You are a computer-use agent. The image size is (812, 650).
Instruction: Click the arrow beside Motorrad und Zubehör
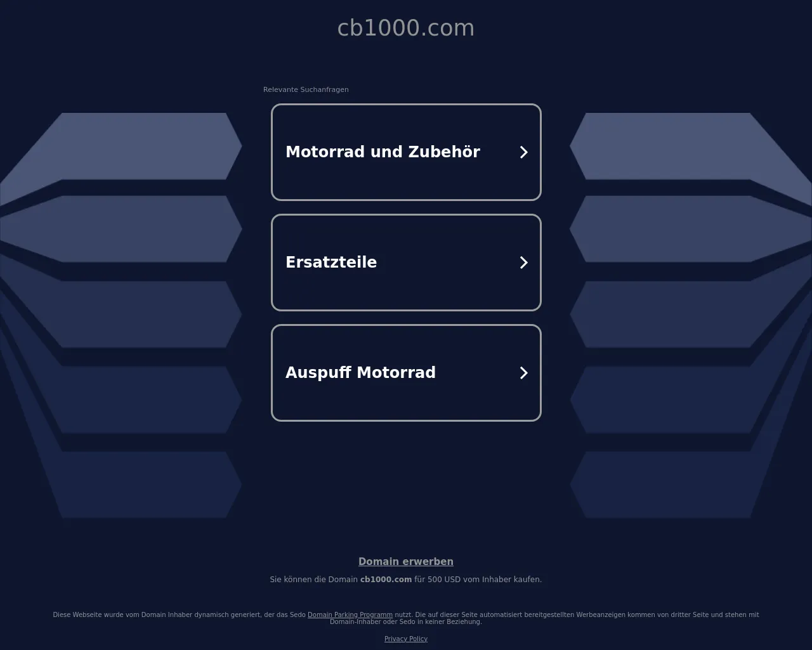coord(523,152)
